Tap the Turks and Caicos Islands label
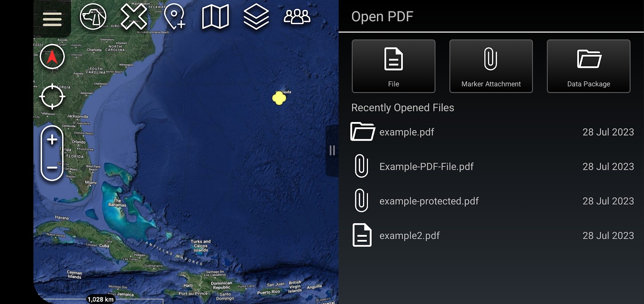Screen dimensions: 644x304 click(x=201, y=246)
